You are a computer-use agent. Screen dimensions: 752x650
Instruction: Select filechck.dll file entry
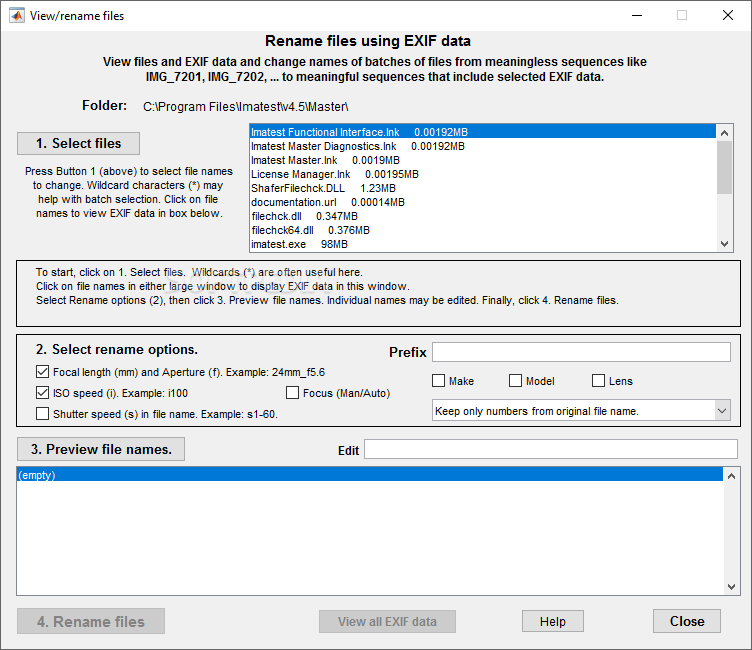coord(482,216)
